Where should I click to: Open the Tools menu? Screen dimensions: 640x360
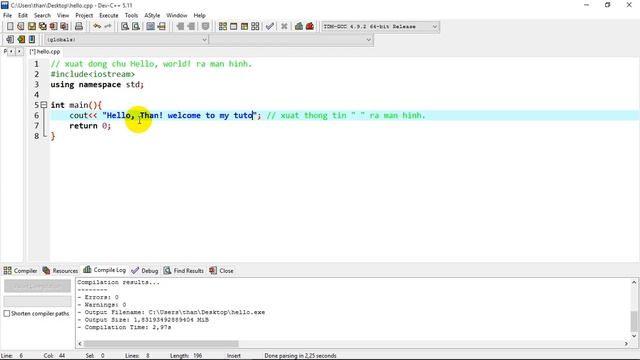[x=131, y=16]
